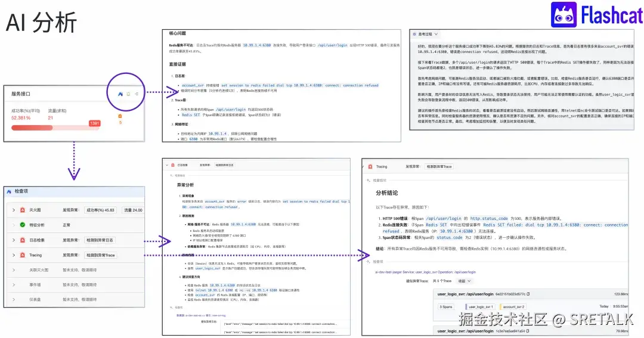Screen dimensions: 644x338
Task: Click the 3 Spans tag in trace card
Action: (446, 307)
